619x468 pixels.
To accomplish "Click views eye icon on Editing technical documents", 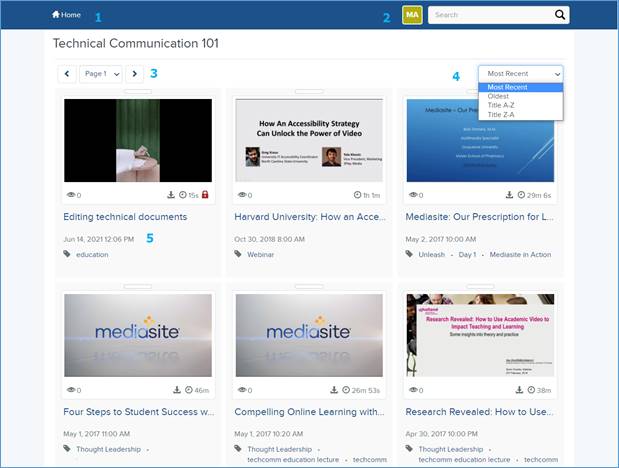I will (71, 195).
